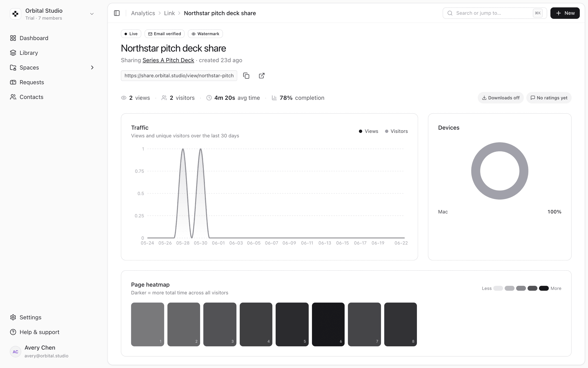Go to Library in the sidebar
The height and width of the screenshot is (368, 588).
[52, 53]
